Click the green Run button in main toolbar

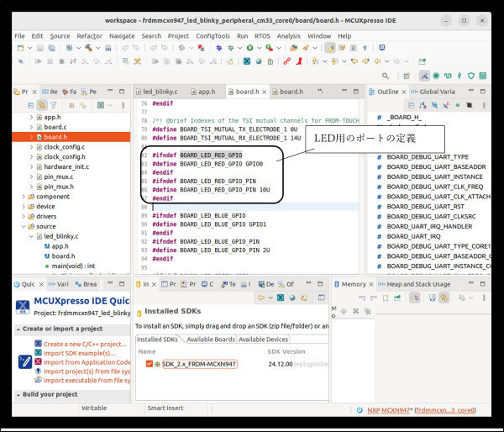(x=249, y=48)
